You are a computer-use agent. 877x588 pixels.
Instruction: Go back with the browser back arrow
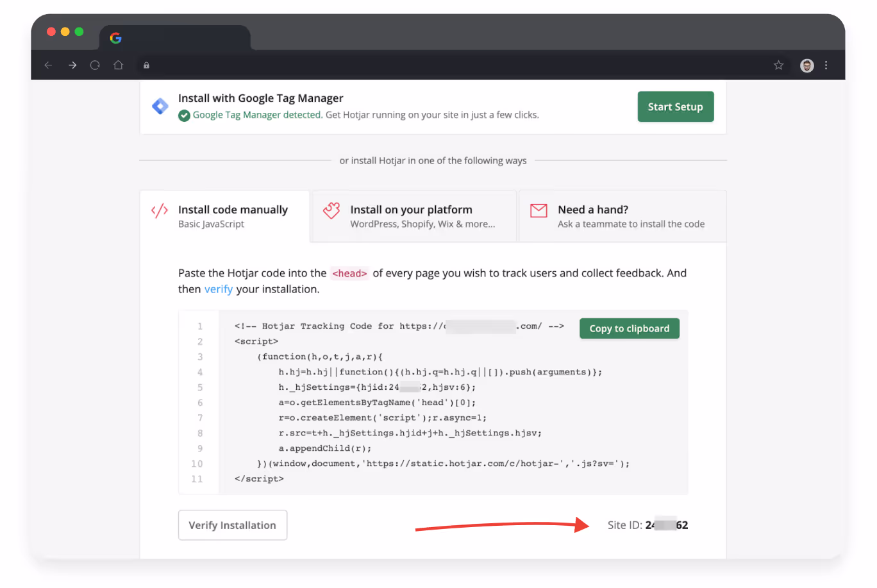[48, 65]
